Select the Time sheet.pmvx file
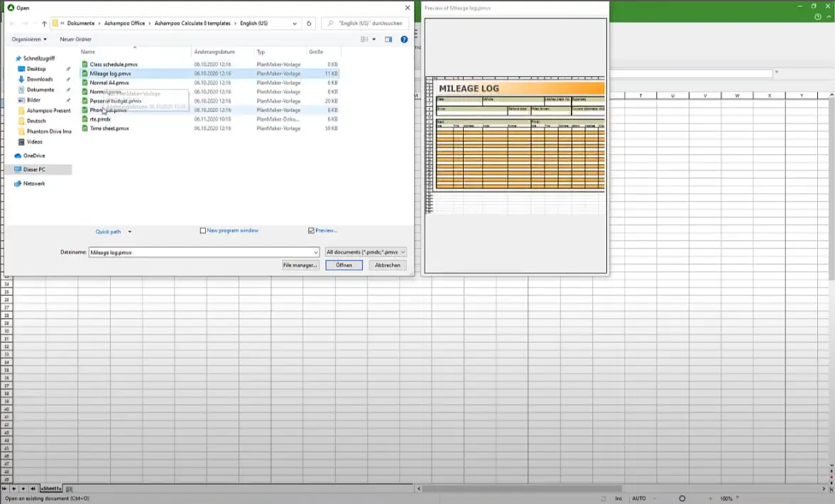This screenshot has width=835, height=504. point(109,128)
